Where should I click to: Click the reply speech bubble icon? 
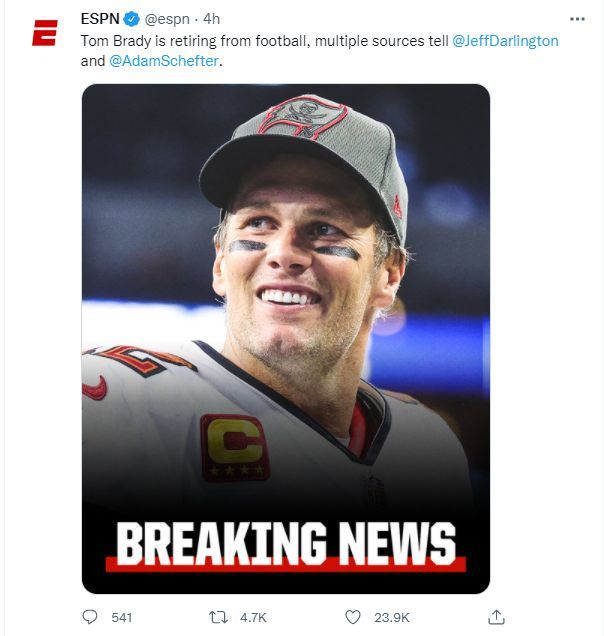pos(90,617)
